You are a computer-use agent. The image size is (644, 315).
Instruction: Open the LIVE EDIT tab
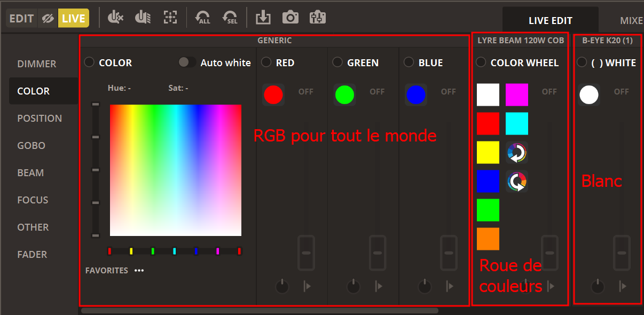551,21
